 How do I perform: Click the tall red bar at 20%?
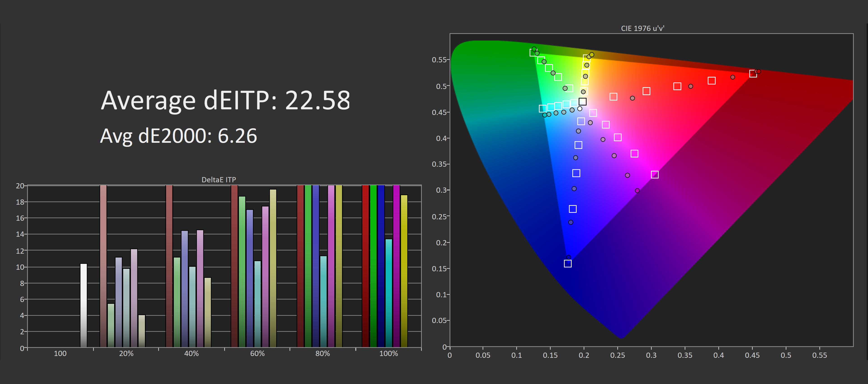[103, 266]
